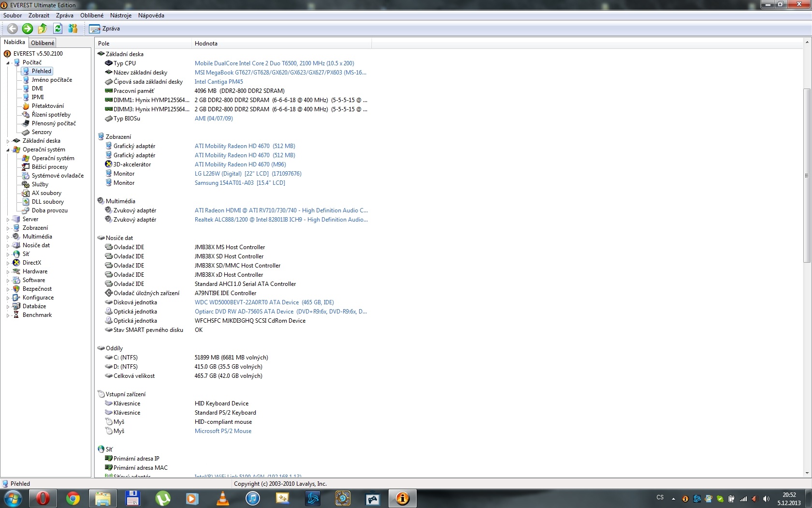Expand the Multimédia tree node
The height and width of the screenshot is (508, 812).
click(8, 237)
